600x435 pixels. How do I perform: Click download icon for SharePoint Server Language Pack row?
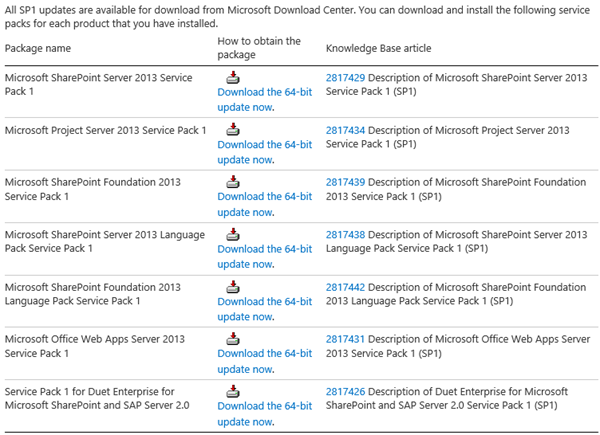pos(233,234)
